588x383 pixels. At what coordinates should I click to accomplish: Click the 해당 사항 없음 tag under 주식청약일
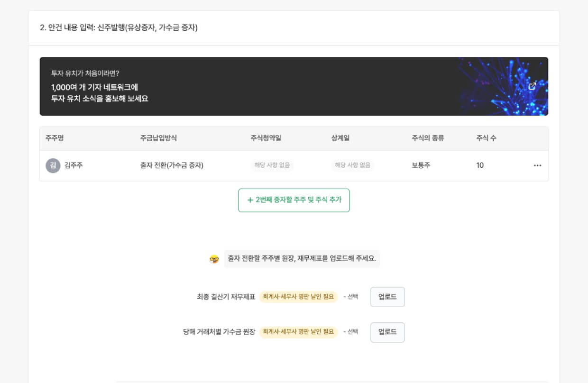point(272,165)
